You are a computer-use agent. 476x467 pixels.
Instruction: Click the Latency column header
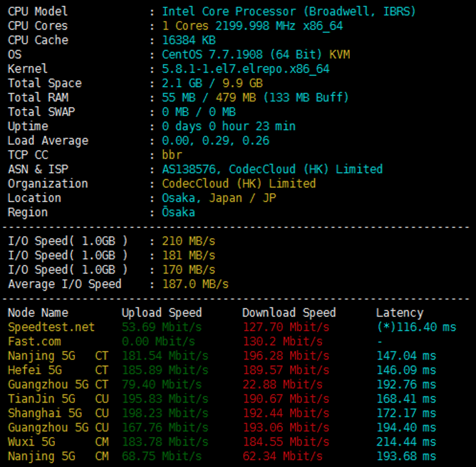399,313
